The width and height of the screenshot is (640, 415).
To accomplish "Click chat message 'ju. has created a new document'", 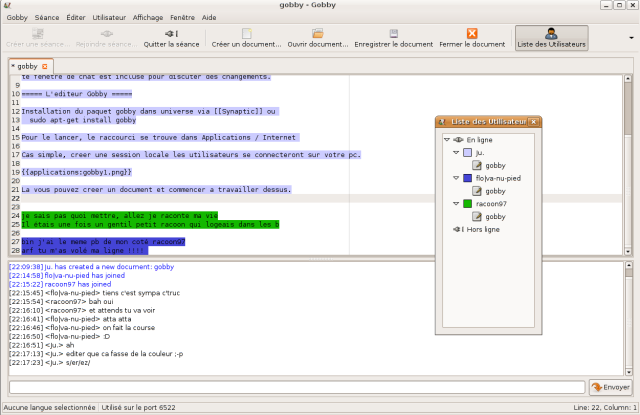I will click(x=91, y=266).
